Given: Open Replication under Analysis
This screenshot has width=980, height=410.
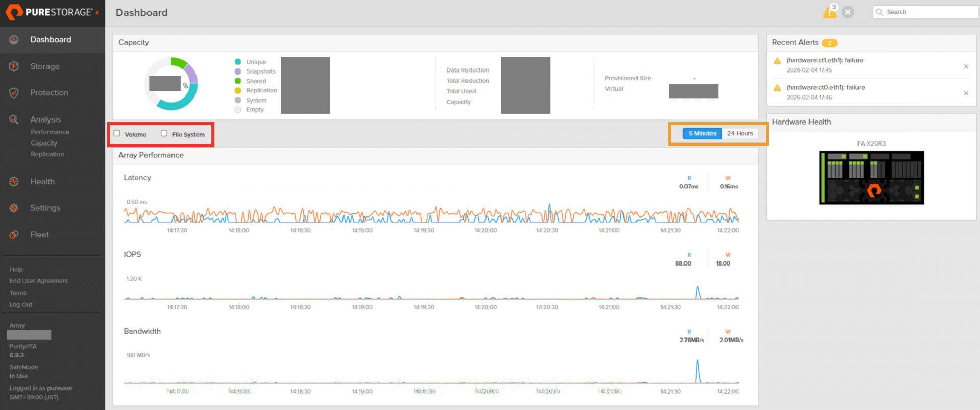Looking at the screenshot, I should (x=47, y=154).
